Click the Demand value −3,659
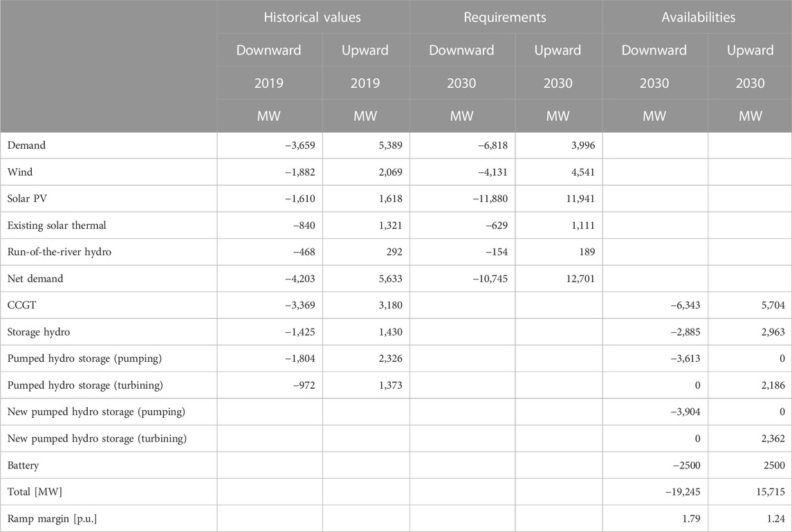This screenshot has height=532, width=792. [300, 145]
